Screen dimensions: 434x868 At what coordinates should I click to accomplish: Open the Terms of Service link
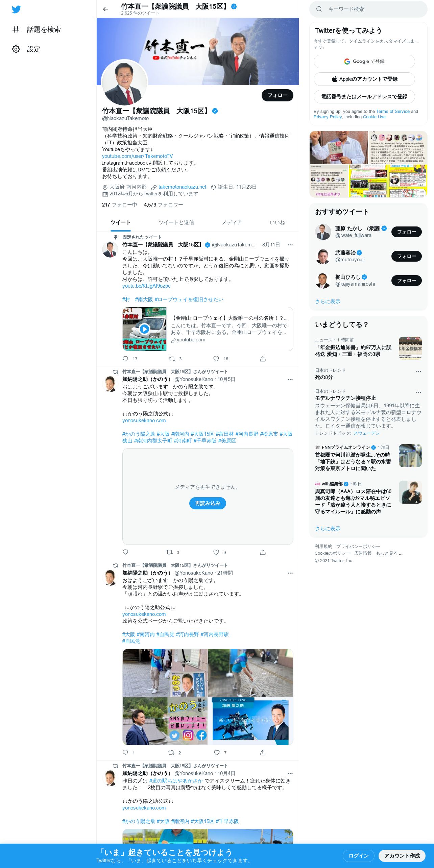tap(393, 112)
